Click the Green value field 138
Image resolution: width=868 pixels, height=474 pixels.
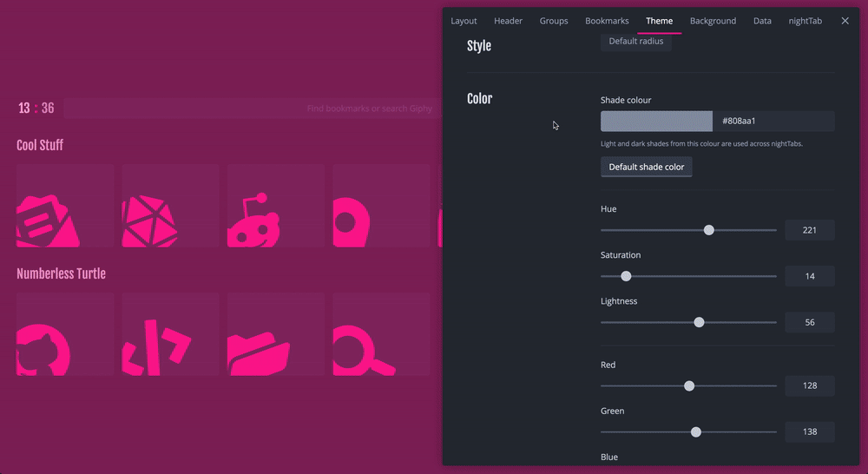(x=809, y=431)
